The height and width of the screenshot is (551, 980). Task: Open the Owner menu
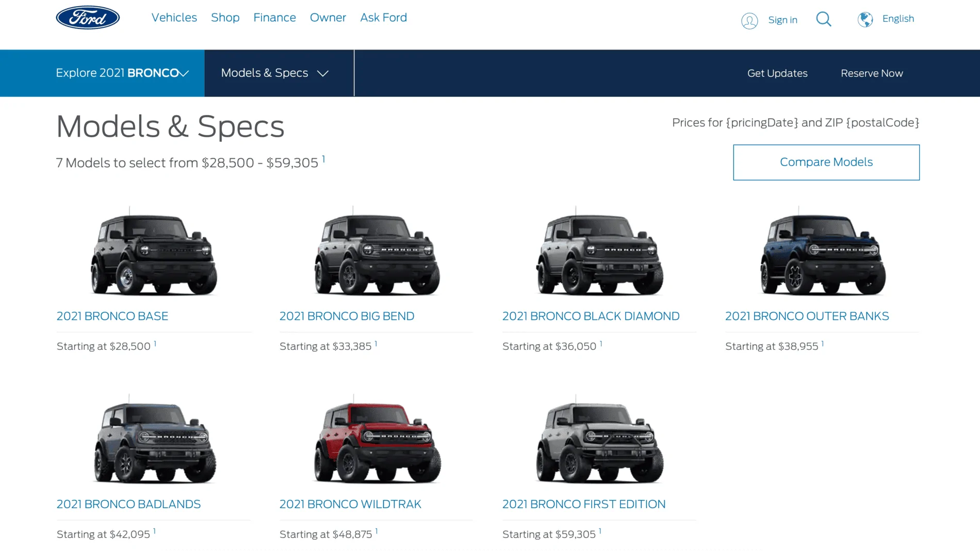(328, 18)
